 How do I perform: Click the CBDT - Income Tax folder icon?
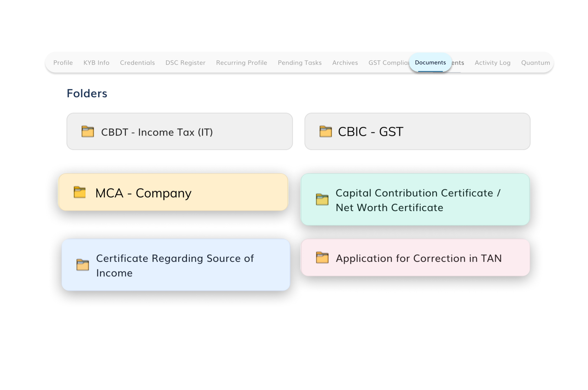[88, 131]
